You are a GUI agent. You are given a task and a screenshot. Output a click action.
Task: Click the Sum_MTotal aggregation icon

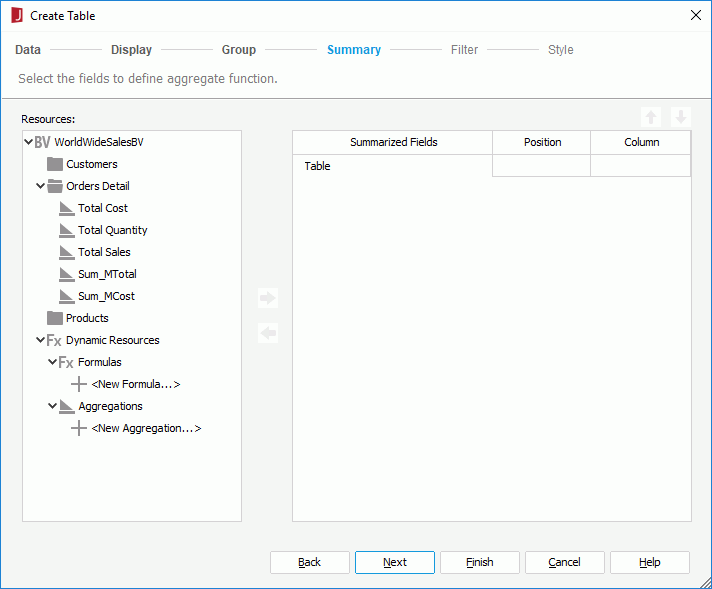pos(67,274)
